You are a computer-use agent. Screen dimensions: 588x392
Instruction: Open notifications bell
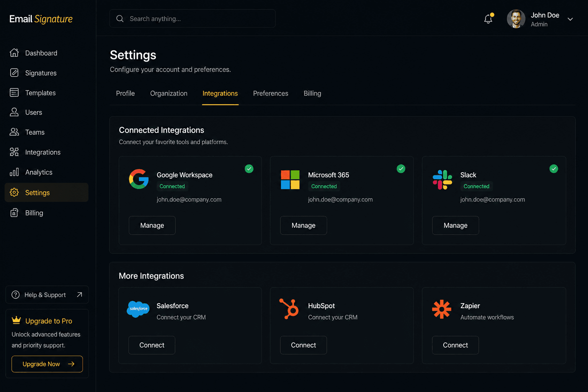coord(488,18)
